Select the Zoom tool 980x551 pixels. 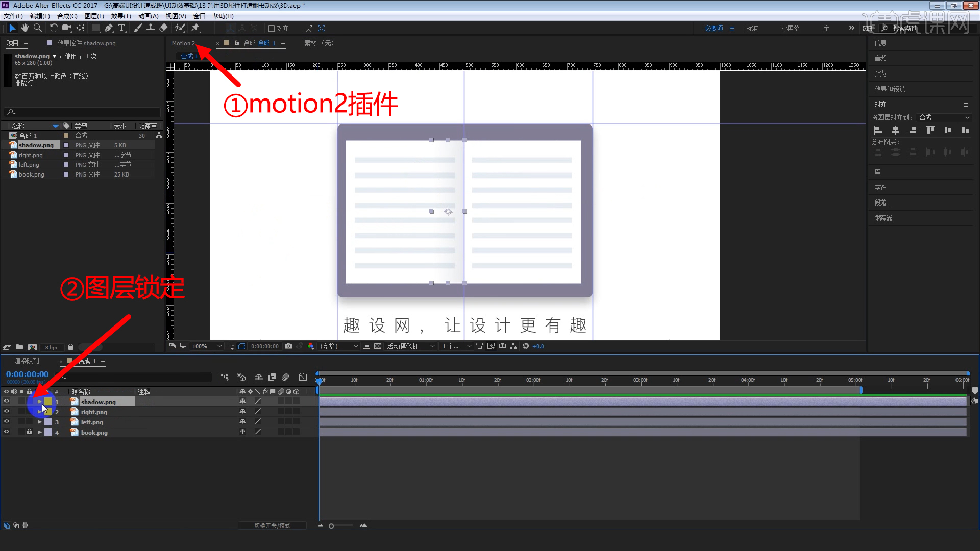[37, 28]
